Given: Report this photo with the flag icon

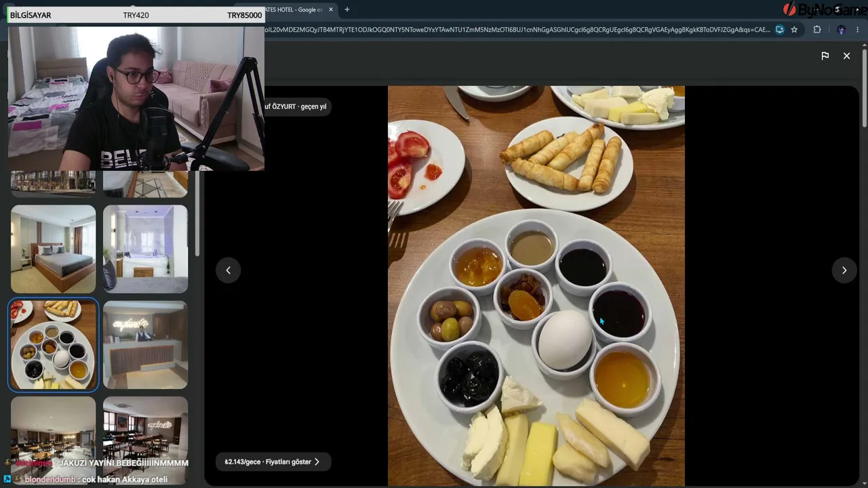Looking at the screenshot, I should 825,56.
